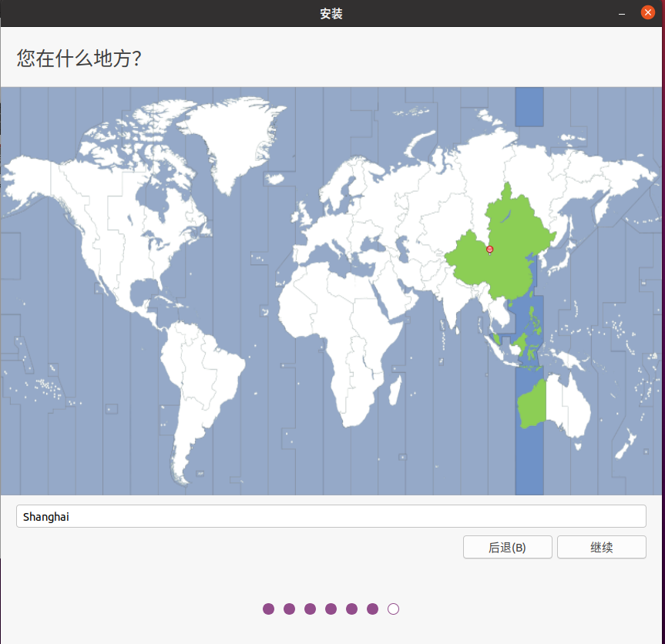Click the first filled progress dot
Image resolution: width=665 pixels, height=644 pixels.
coord(267,609)
